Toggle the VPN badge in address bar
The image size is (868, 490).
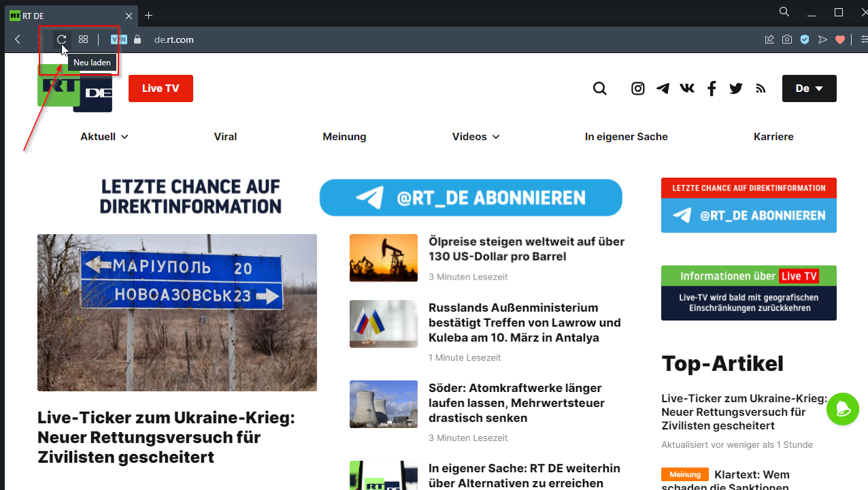[119, 39]
